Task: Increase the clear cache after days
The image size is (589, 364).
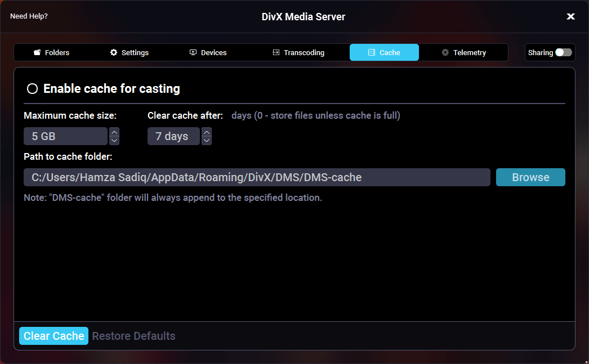Action: tap(207, 132)
